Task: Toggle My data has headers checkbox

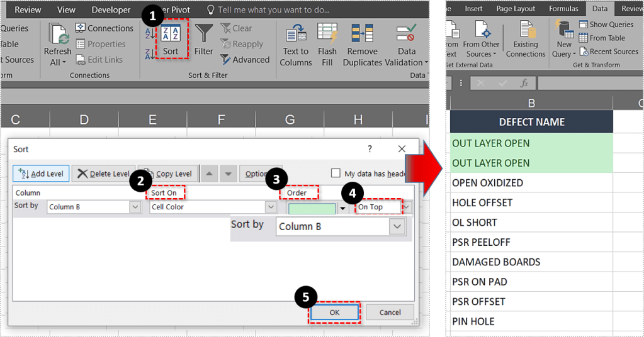Action: [x=336, y=174]
